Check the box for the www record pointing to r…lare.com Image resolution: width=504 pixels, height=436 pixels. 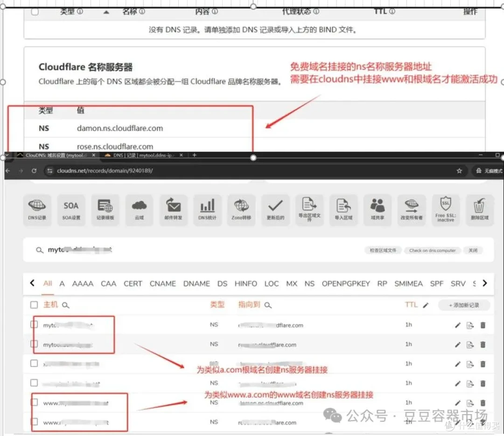click(x=34, y=422)
